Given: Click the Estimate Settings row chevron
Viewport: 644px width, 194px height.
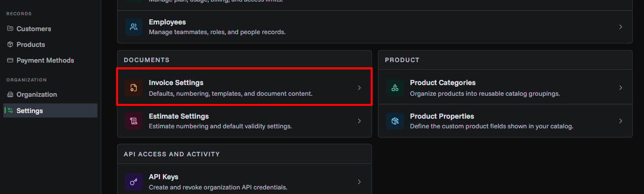Looking at the screenshot, I should tap(359, 121).
